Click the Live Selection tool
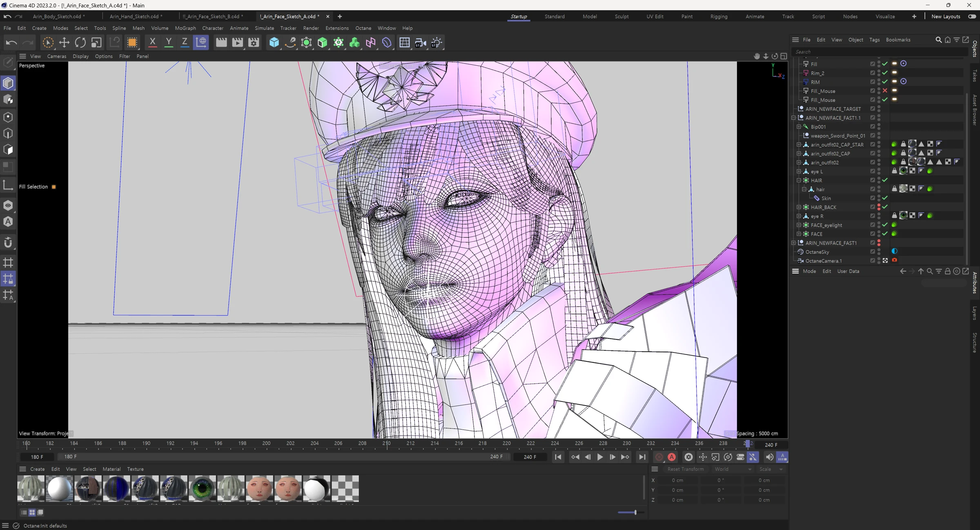The height and width of the screenshot is (530, 980). [x=48, y=42]
